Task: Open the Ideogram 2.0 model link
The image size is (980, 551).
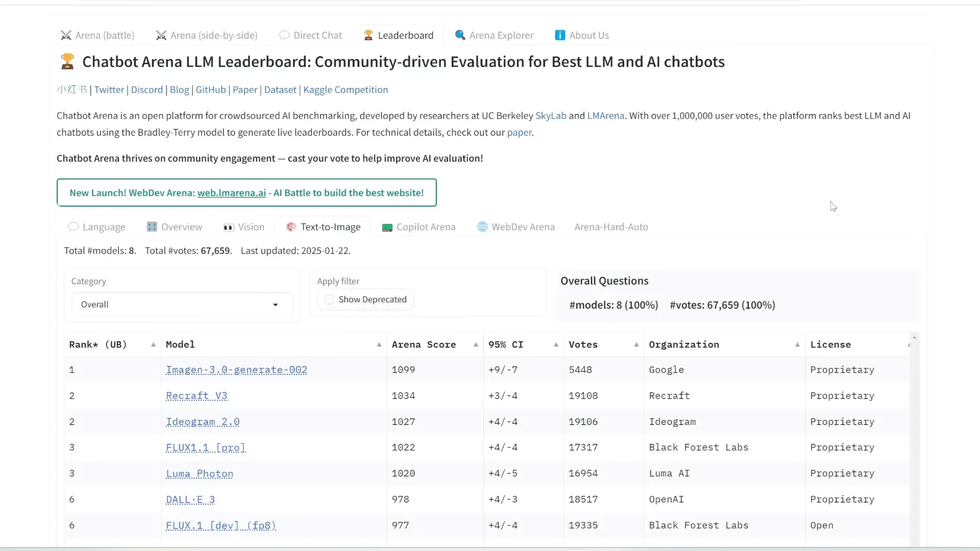Action: [203, 422]
